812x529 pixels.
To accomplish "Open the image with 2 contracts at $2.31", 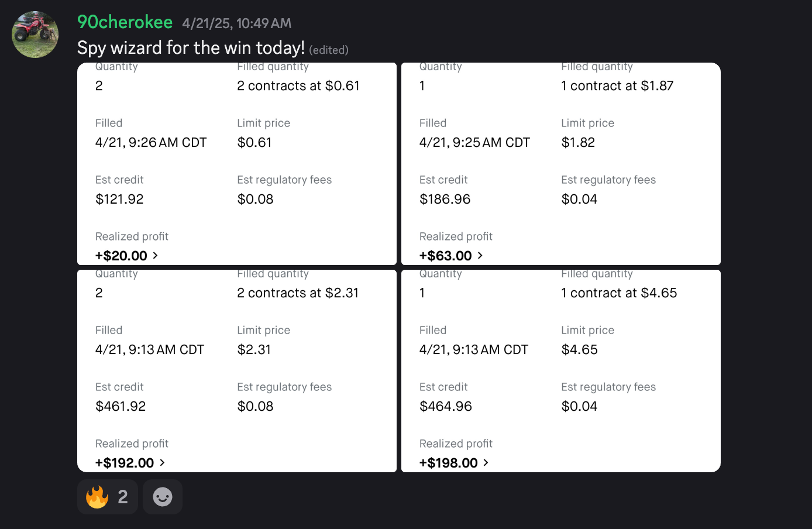I will 237,371.
